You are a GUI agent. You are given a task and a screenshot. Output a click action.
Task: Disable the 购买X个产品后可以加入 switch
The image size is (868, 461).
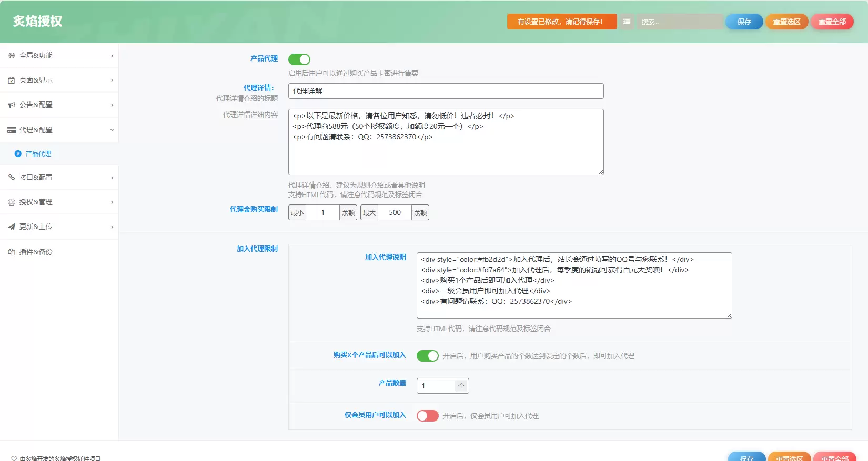click(x=428, y=356)
